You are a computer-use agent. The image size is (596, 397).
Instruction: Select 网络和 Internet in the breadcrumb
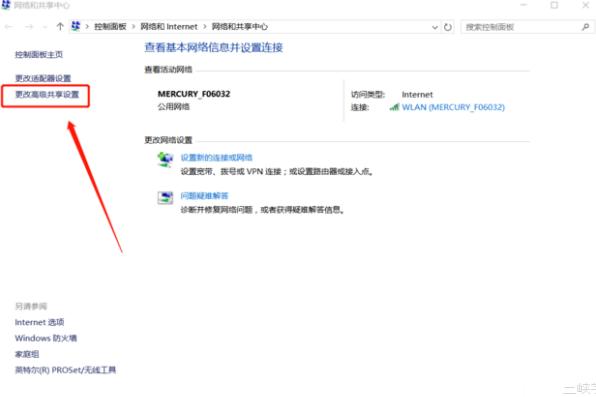coord(169,27)
